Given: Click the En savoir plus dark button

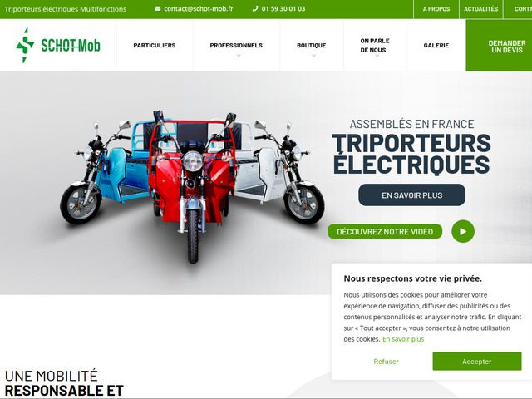Looking at the screenshot, I should click(411, 195).
